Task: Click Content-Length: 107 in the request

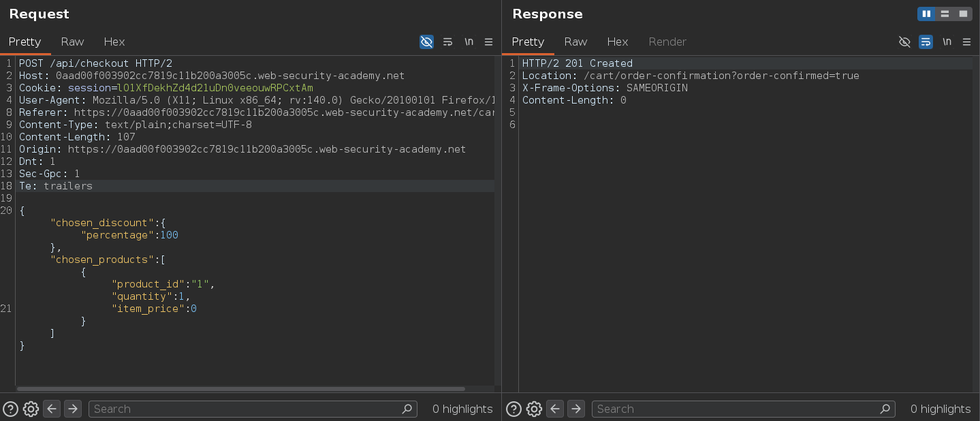Action: [77, 137]
